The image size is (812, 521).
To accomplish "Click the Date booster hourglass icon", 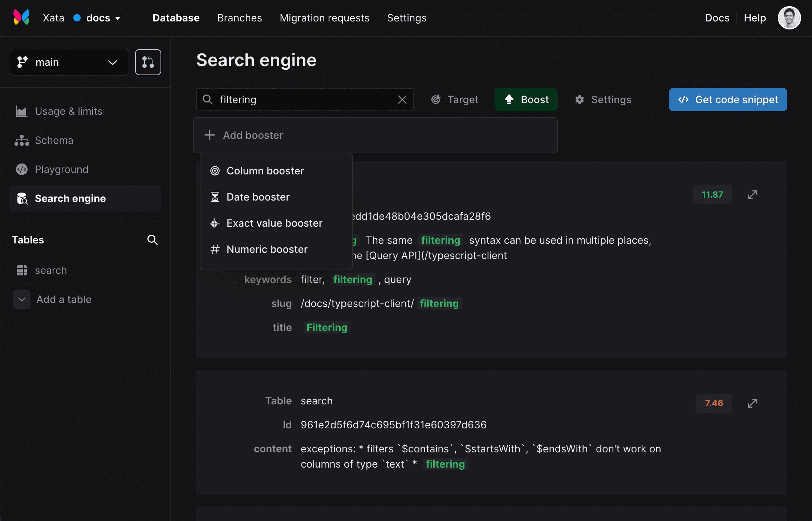I will pyautogui.click(x=215, y=197).
